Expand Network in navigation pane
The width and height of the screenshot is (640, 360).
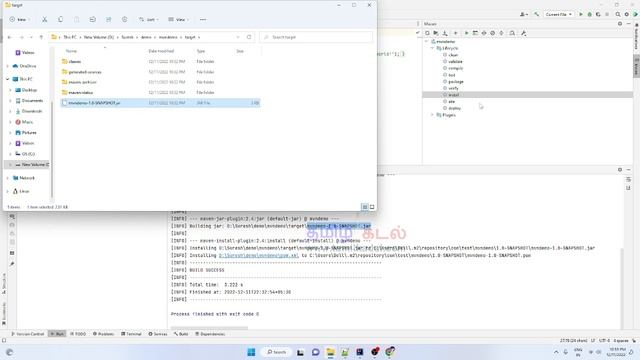pyautogui.click(x=7, y=178)
